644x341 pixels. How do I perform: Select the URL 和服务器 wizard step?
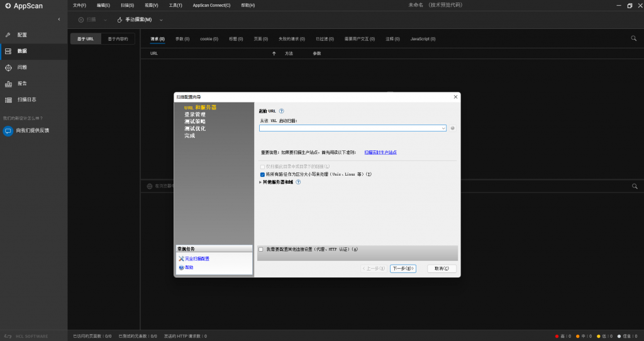tap(200, 108)
